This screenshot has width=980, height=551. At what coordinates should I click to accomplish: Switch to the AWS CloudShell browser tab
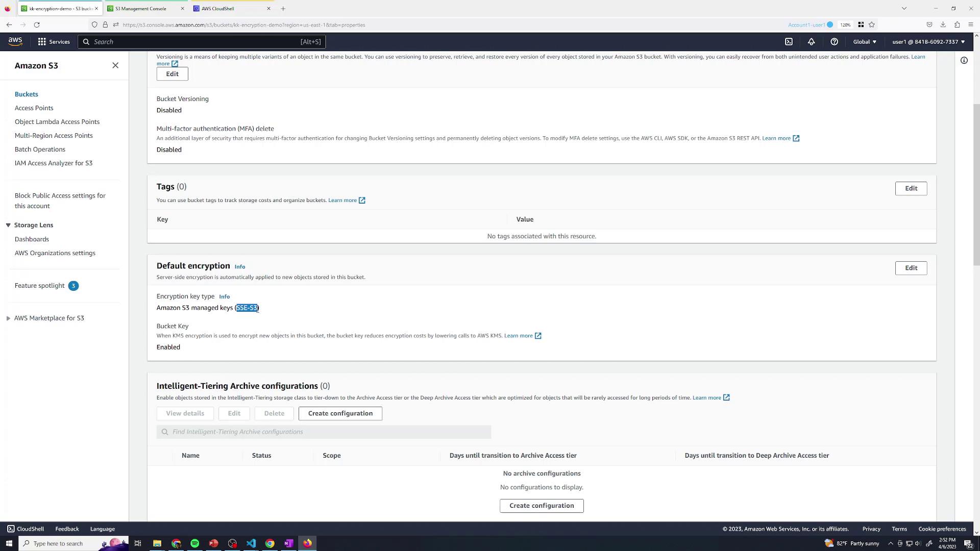click(x=218, y=9)
